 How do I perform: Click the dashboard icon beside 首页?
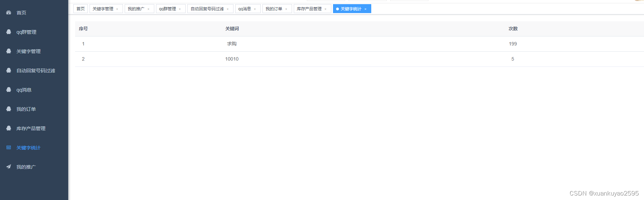pos(9,12)
